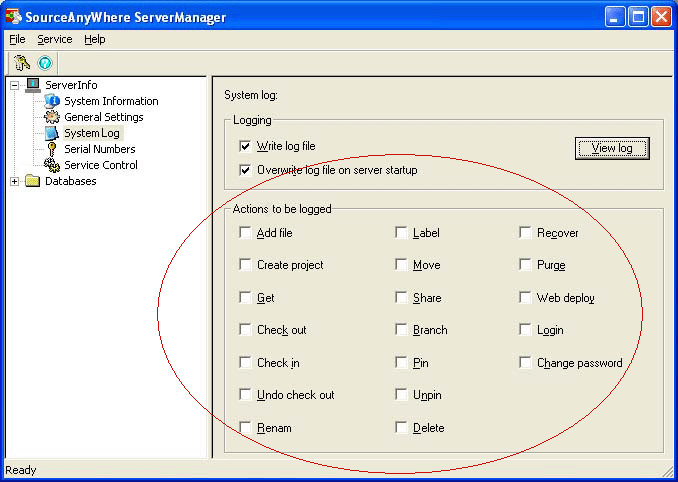Click the Serial Numbers key icon
Image resolution: width=678 pixels, height=482 pixels.
[52, 149]
